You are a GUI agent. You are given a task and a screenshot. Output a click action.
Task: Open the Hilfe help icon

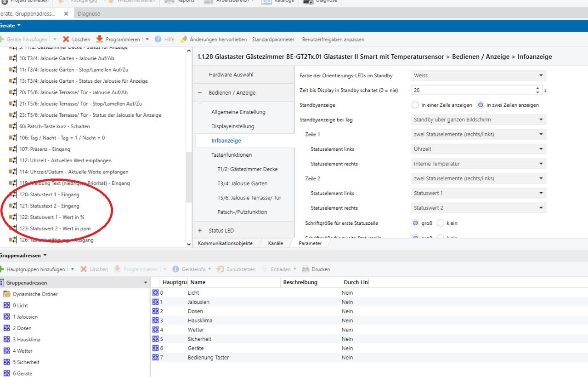tap(158, 40)
